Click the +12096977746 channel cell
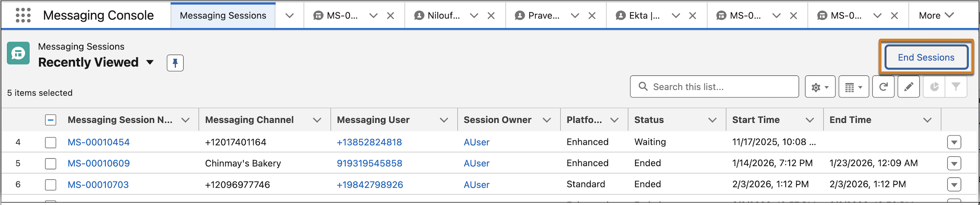Image resolution: width=980 pixels, height=205 pixels. [238, 185]
